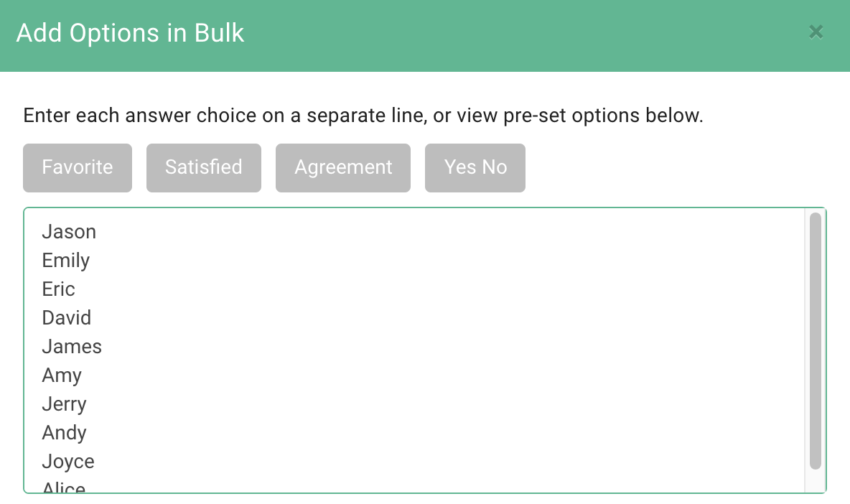Screen dimensions: 850x504
Task: Close the Add Options in Bulk dialog
Action: 816,32
